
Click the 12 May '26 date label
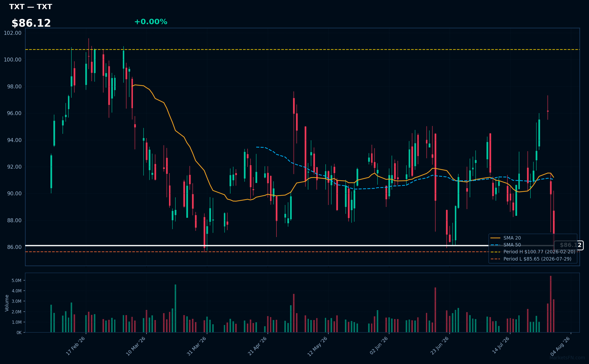point(317,346)
